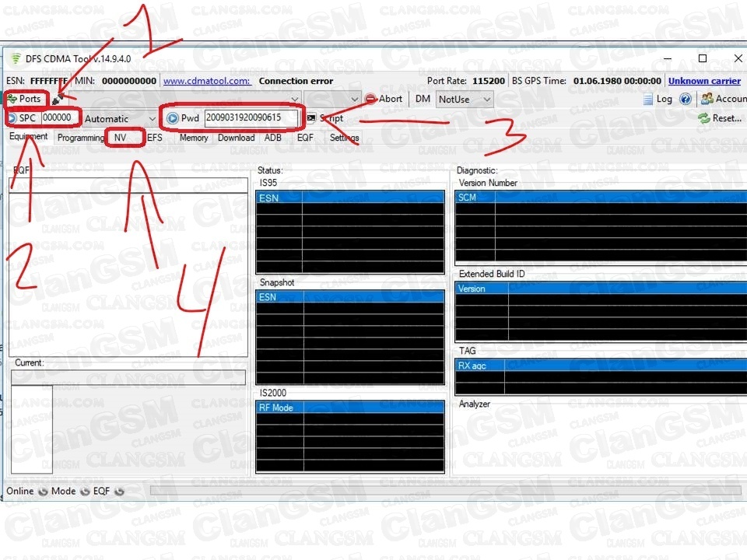747x560 pixels.
Task: Click the status icon after EQF in status bar
Action: pos(119,492)
